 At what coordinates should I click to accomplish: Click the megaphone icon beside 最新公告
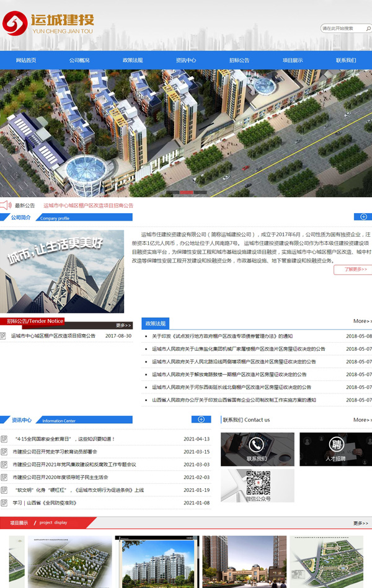6,205
